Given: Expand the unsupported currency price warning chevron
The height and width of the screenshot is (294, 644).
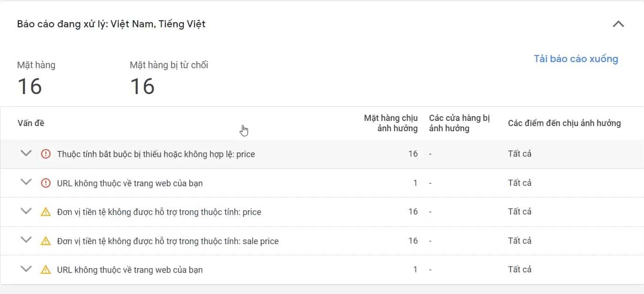Looking at the screenshot, I should tap(26, 211).
